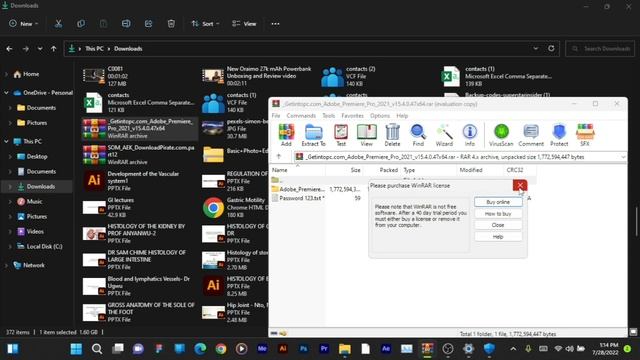Select Local Disk (C:) in sidebar
Image resolution: width=640 pixels, height=360 pixels.
pos(44,247)
